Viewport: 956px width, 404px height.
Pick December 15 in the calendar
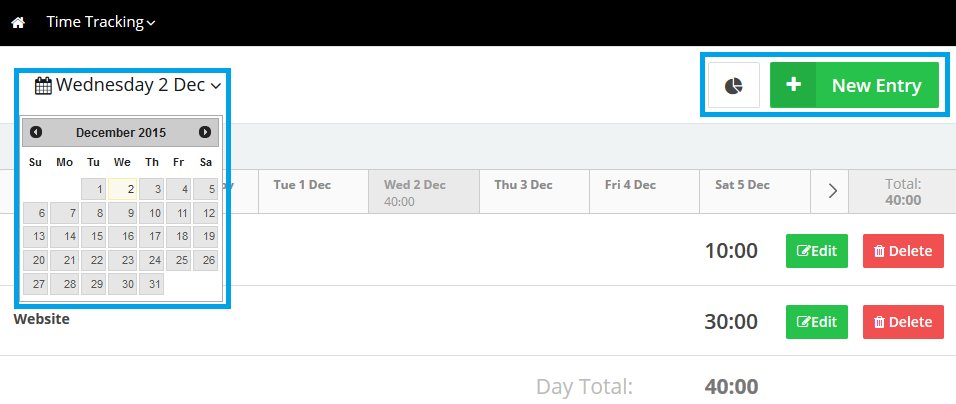94,237
